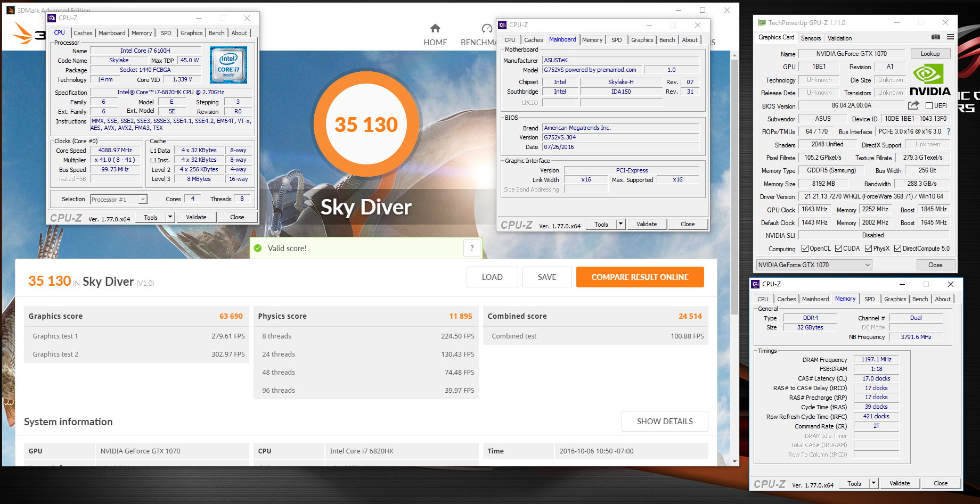Click the NB Frequency 3791.6 MHz value
The image size is (980, 504).
pyautogui.click(x=916, y=337)
